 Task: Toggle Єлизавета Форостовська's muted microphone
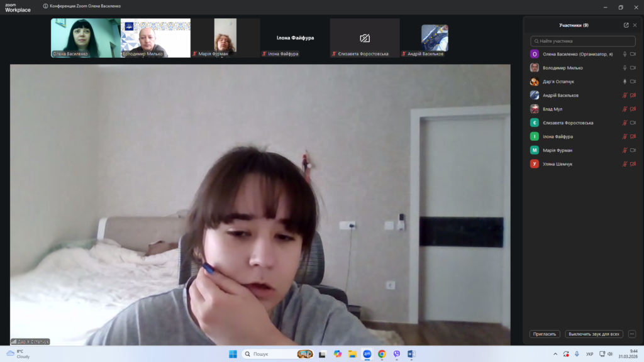[625, 123]
